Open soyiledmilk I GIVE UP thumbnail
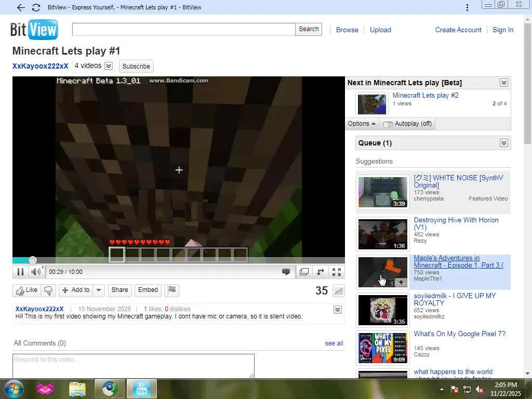Screen dimensions: 532x399 coord(383,310)
